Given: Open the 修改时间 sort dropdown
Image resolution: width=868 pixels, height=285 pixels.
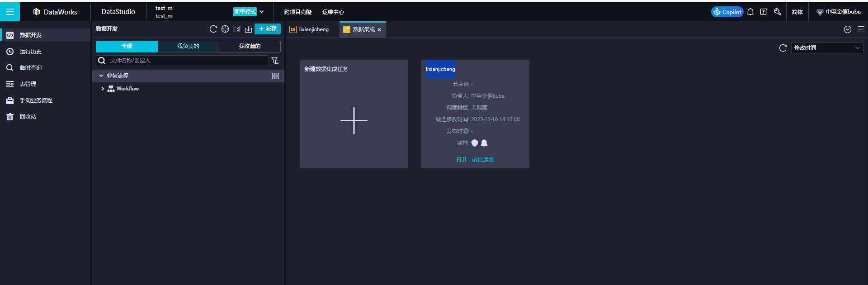Looking at the screenshot, I should click(827, 48).
